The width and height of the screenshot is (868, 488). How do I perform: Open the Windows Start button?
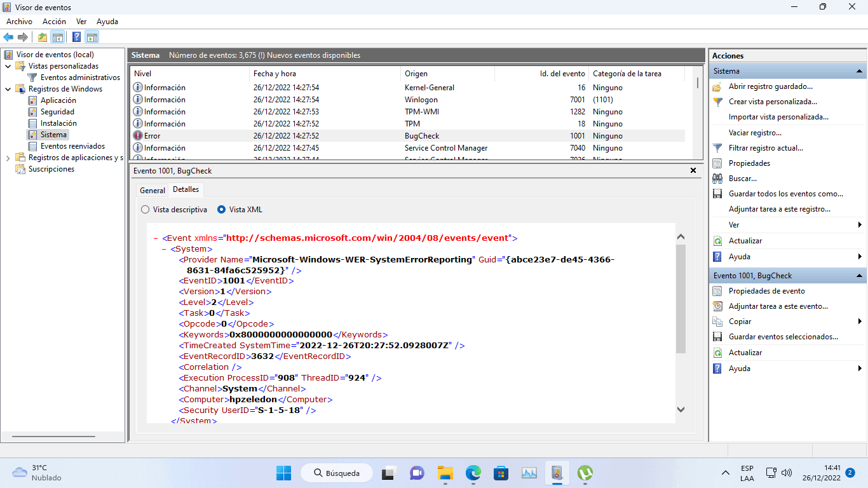click(x=283, y=473)
